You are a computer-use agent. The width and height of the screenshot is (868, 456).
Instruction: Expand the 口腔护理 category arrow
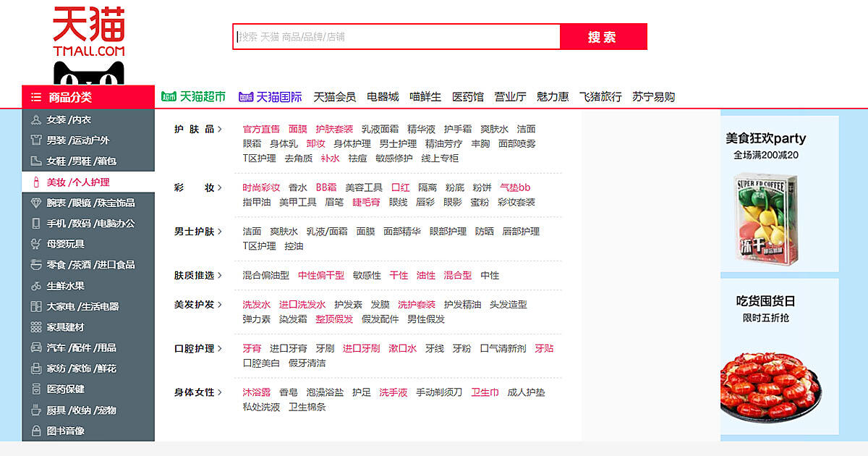tap(219, 348)
